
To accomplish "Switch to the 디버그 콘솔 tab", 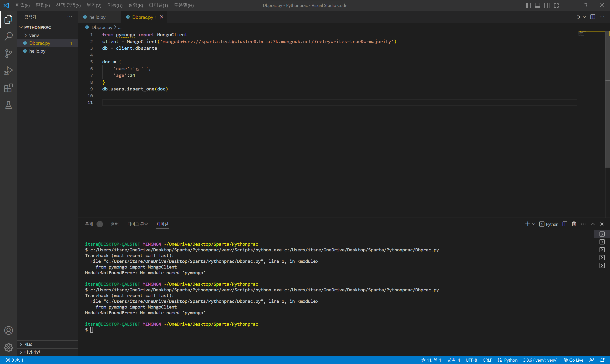I will click(138, 224).
